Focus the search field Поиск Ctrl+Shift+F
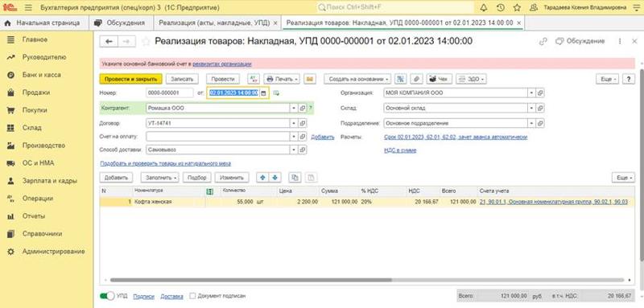The image size is (644, 308). [394, 8]
